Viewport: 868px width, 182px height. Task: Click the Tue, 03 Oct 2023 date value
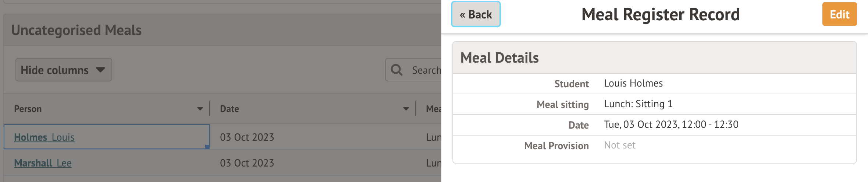(x=671, y=125)
